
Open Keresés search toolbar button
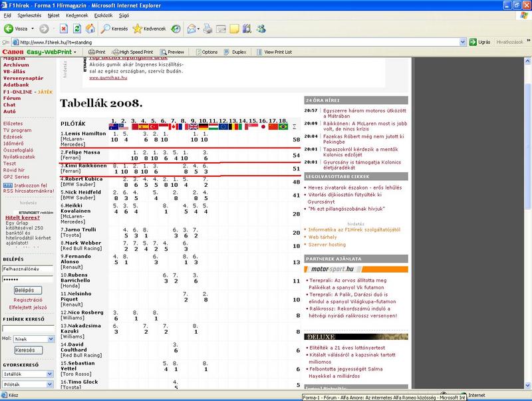coord(114,29)
